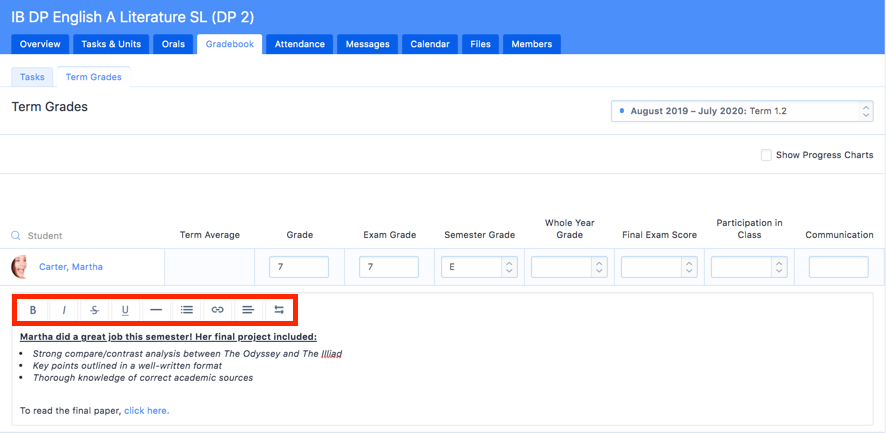This screenshot has width=886, height=433.
Task: Open the Final Exam Score dropdown
Action: [659, 267]
